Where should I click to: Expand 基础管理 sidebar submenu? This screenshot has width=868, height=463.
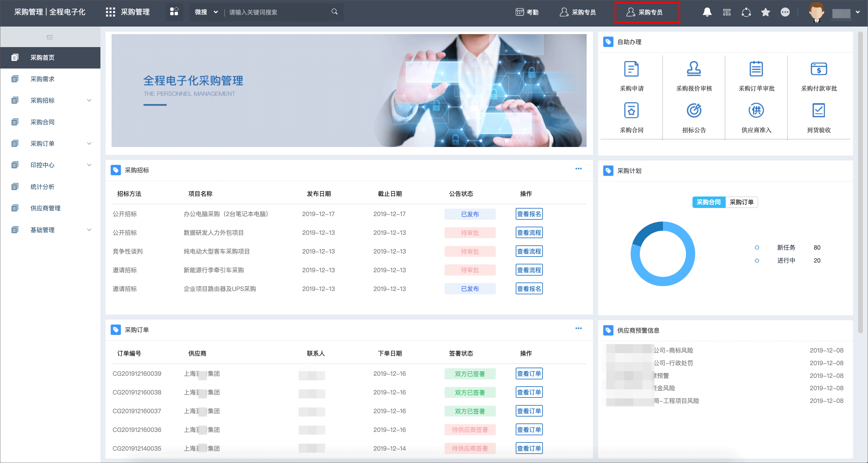pos(89,230)
